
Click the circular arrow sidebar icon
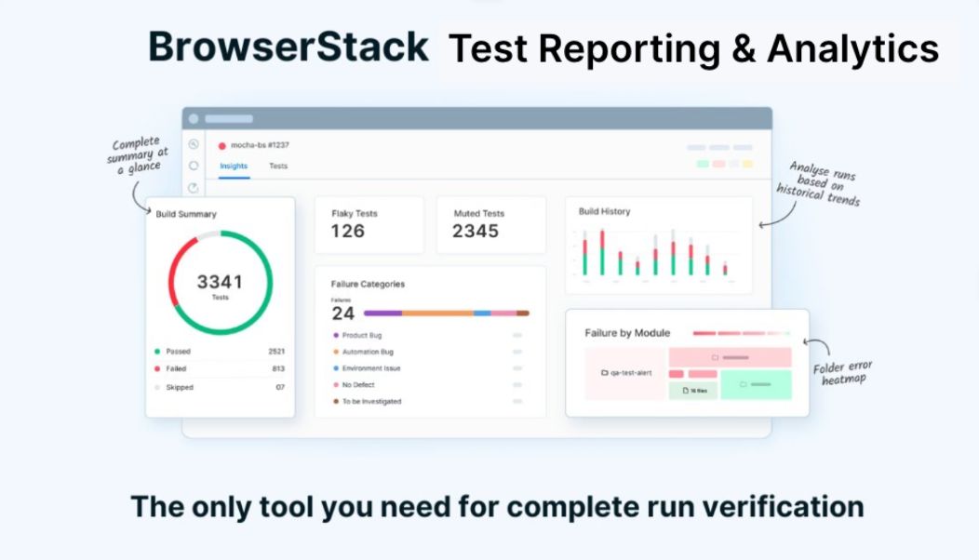coord(194,187)
